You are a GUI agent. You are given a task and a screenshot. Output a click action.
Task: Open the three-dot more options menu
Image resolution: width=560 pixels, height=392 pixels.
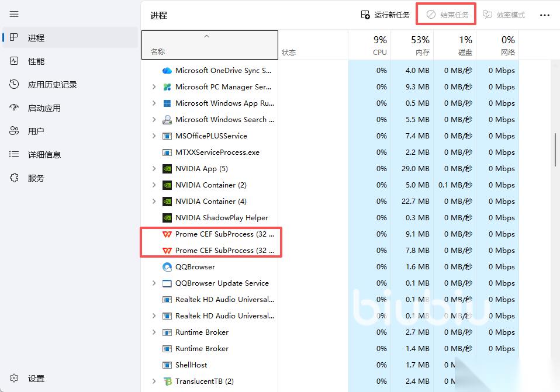(x=544, y=15)
